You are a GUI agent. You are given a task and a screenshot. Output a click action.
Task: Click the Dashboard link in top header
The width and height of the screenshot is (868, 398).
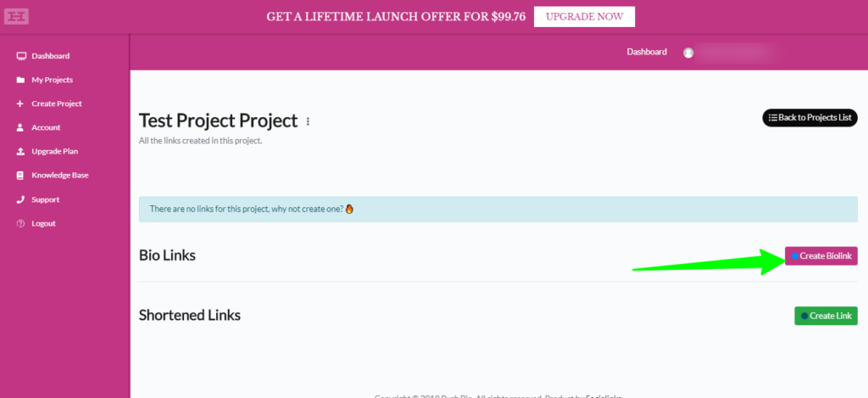[647, 52]
